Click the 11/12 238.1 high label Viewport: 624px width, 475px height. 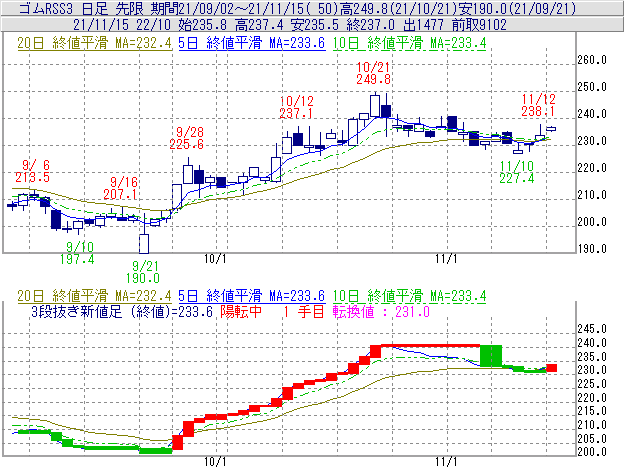[x=538, y=105]
